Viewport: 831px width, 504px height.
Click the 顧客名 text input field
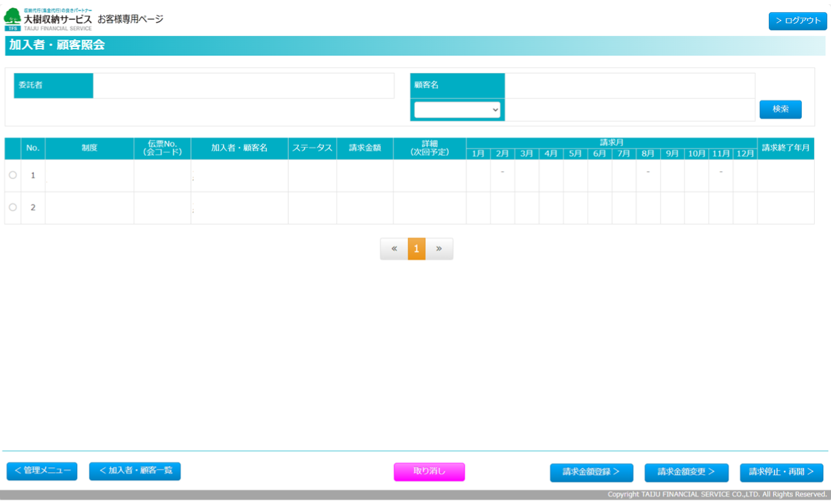click(629, 86)
